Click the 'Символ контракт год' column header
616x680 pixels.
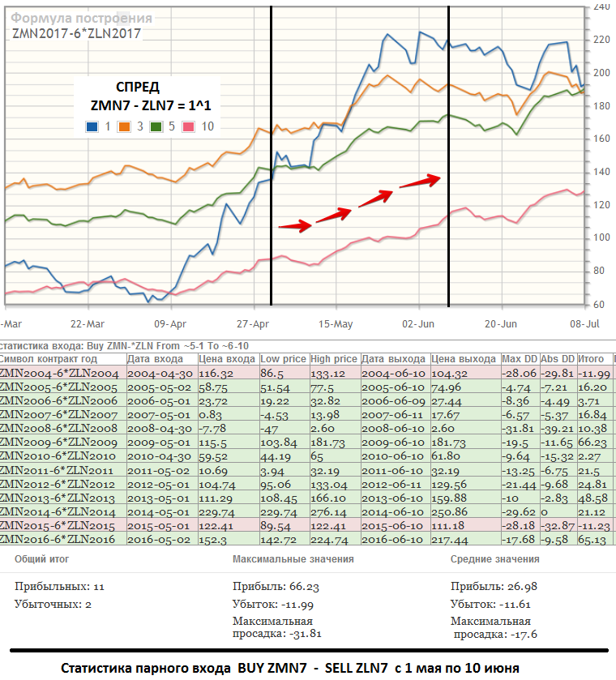[49, 359]
